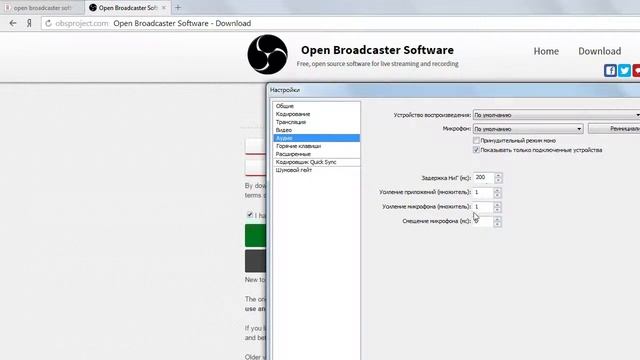Select "Видео" in the settings list
The width and height of the screenshot is (640, 360).
[316, 130]
